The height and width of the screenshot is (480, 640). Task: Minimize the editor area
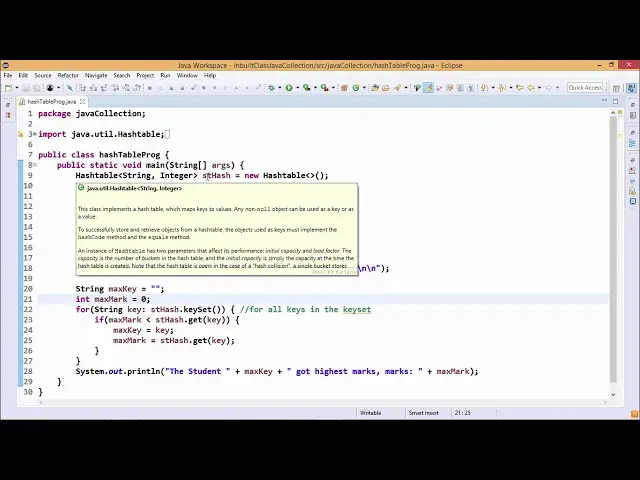click(604, 101)
